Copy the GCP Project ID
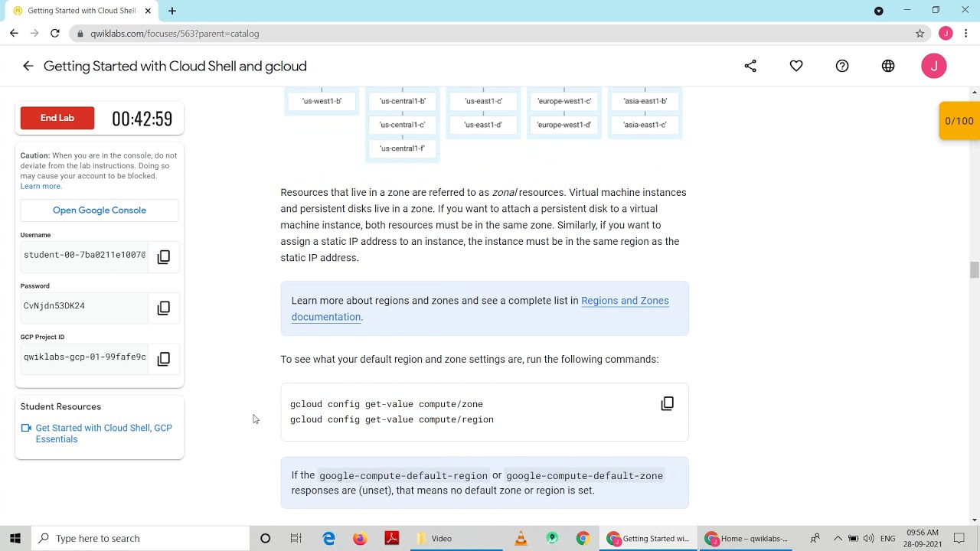This screenshot has height=551, width=980. (163, 359)
